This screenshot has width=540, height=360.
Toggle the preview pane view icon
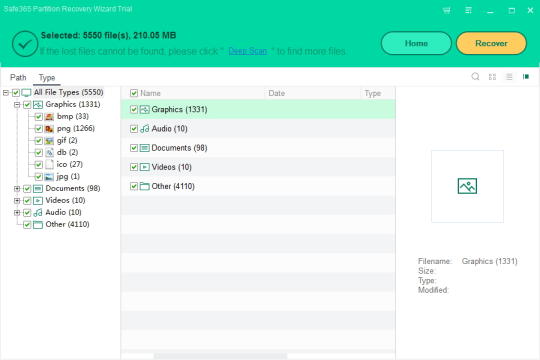pyautogui.click(x=526, y=76)
